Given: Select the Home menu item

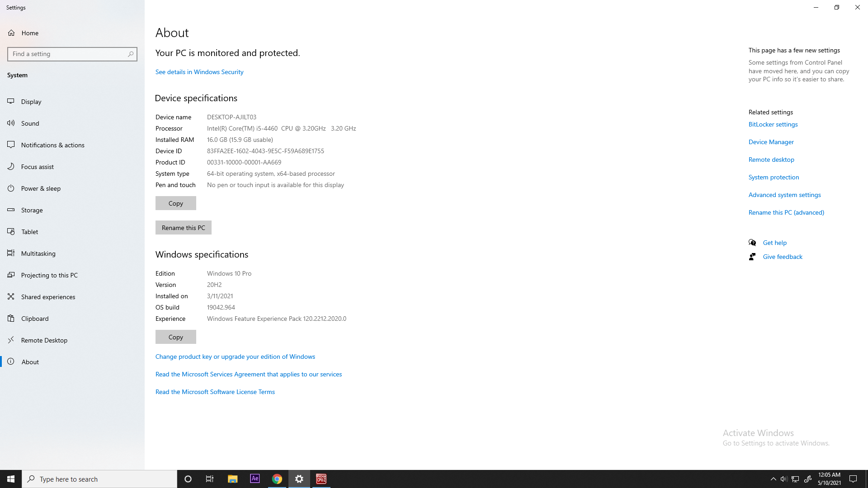Looking at the screenshot, I should (x=30, y=33).
